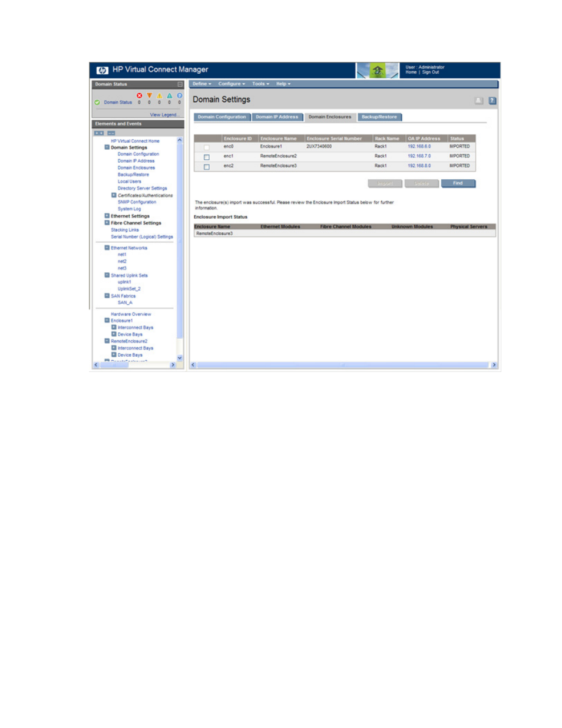The width and height of the screenshot is (562, 728).
Task: Expand Device Bays under Enclosure1
Action: (x=114, y=334)
